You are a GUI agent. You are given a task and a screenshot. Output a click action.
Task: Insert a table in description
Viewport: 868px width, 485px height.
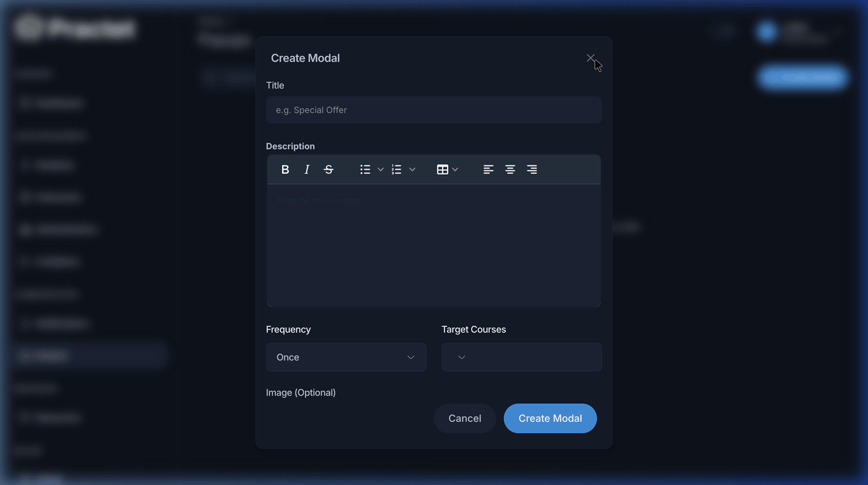(443, 169)
